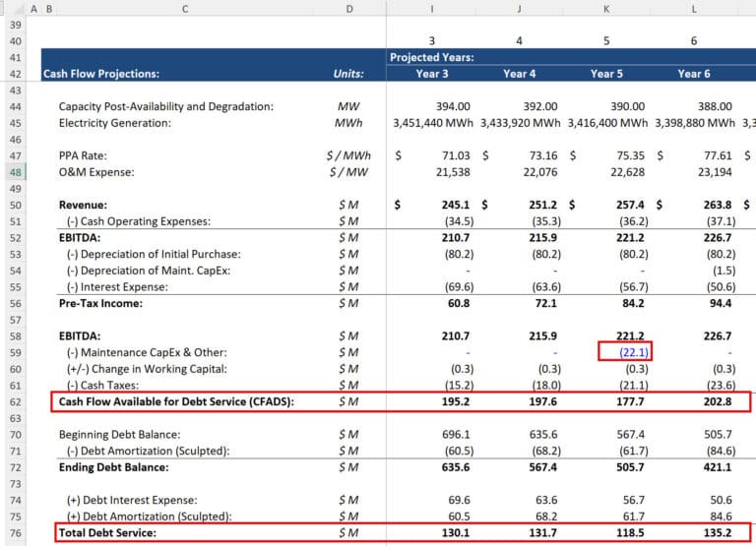Select column L header
This screenshot has width=756, height=546.
(x=694, y=9)
